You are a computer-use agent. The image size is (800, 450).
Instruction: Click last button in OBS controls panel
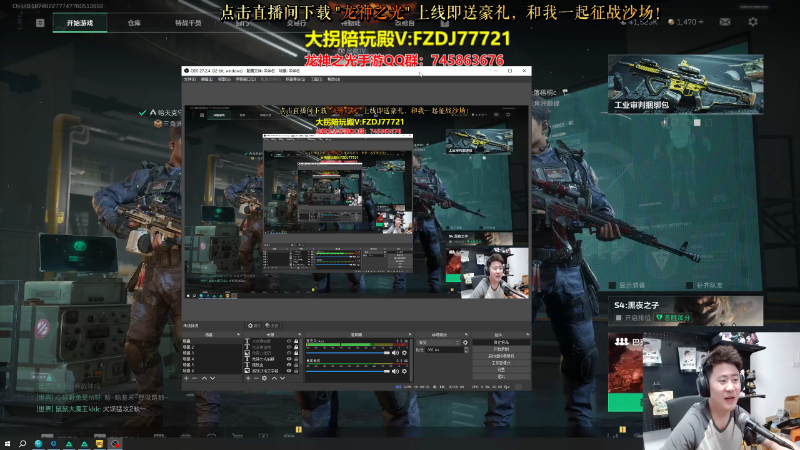501,376
